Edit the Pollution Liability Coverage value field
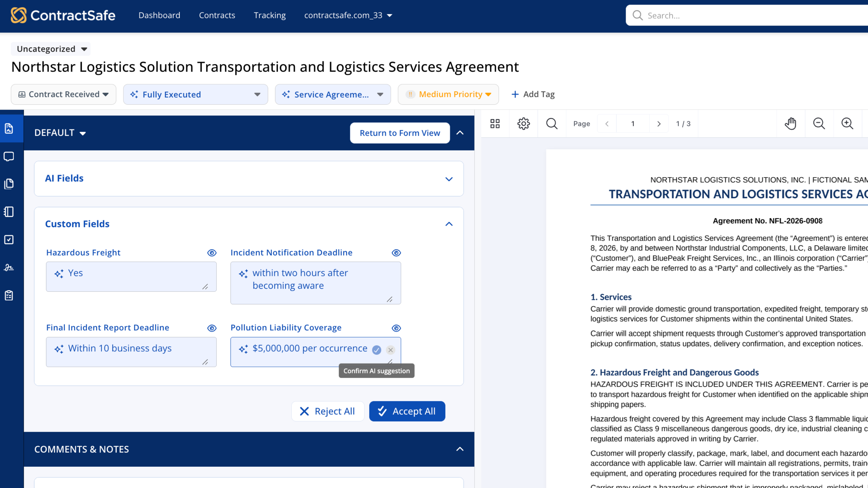Image resolution: width=868 pixels, height=488 pixels. 315,352
